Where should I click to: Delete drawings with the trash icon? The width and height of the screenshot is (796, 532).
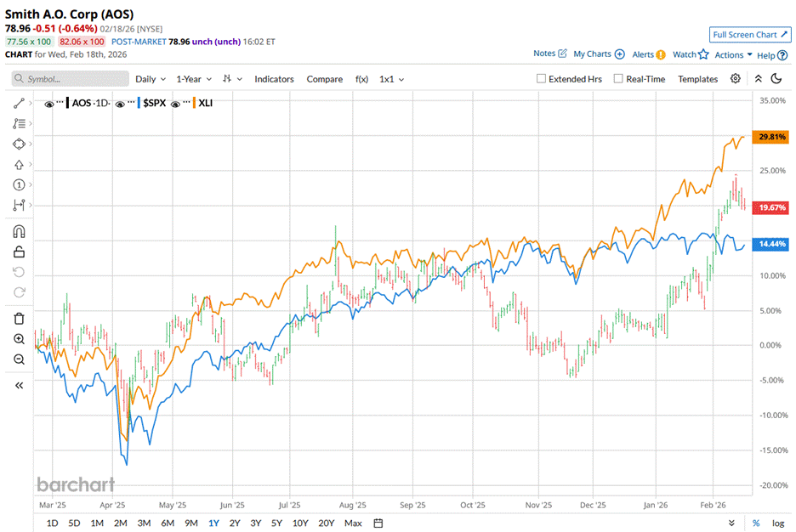[19, 319]
